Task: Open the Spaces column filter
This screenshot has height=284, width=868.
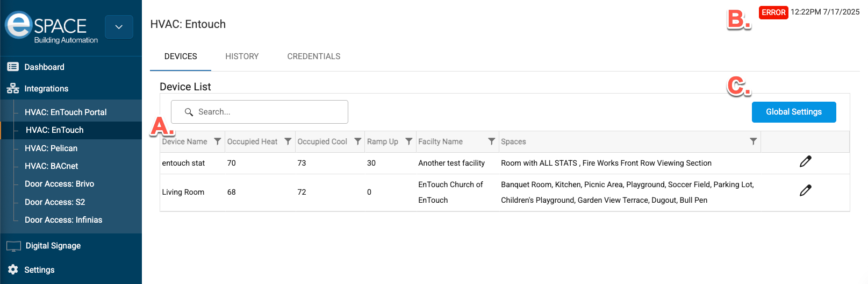Action: pos(753,141)
